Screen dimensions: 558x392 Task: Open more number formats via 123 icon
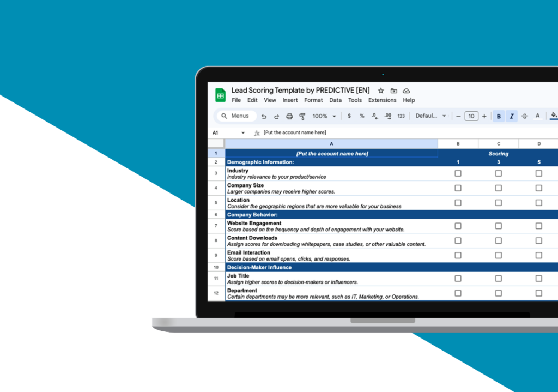click(401, 116)
